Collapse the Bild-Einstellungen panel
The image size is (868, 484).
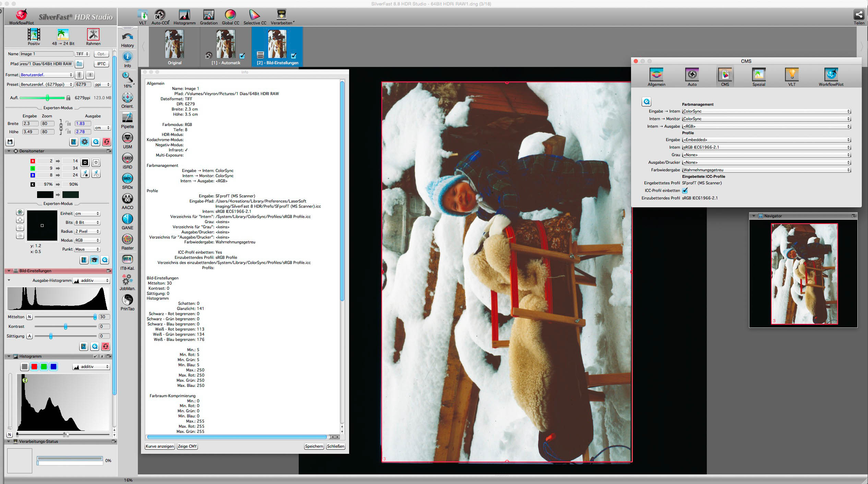pyautogui.click(x=9, y=271)
